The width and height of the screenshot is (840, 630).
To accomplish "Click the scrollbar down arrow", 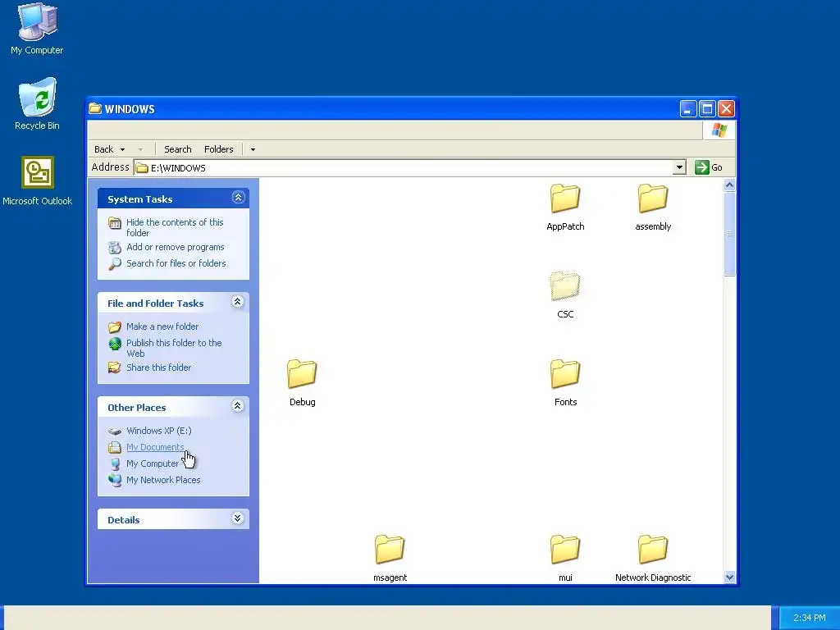I will pos(729,577).
